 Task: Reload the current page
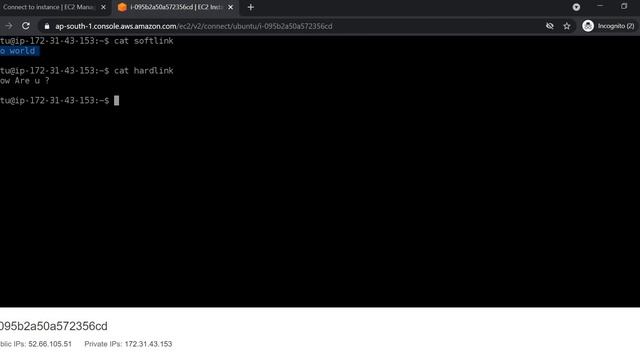pos(26,26)
